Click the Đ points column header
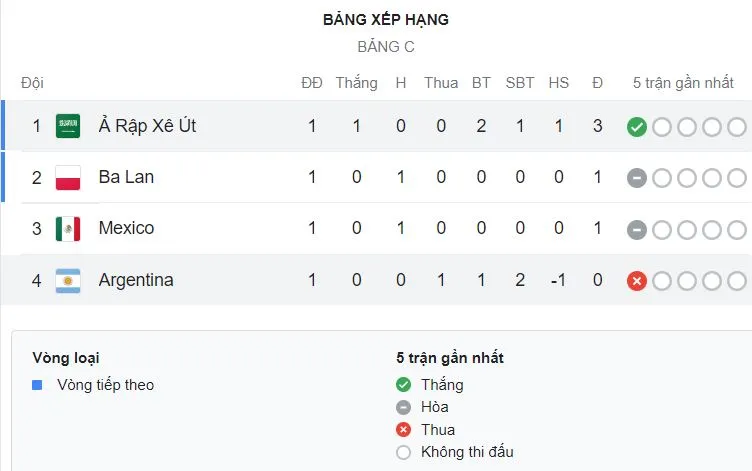This screenshot has height=471, width=752. (x=597, y=83)
